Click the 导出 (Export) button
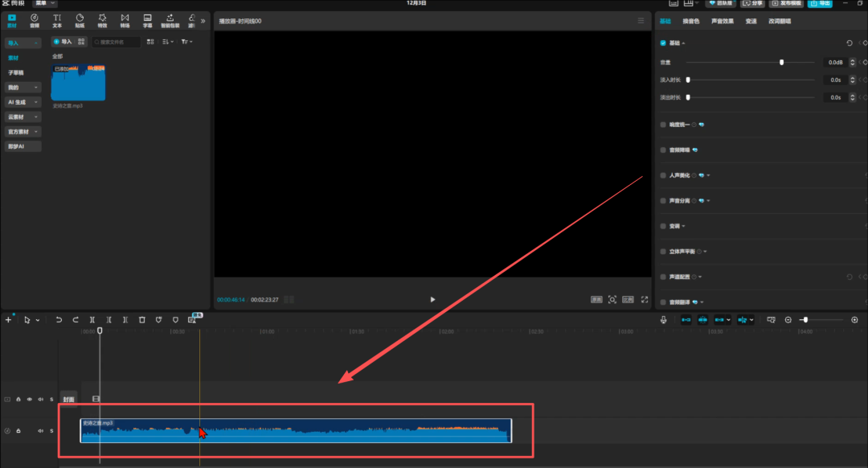The image size is (868, 468). [x=821, y=3]
